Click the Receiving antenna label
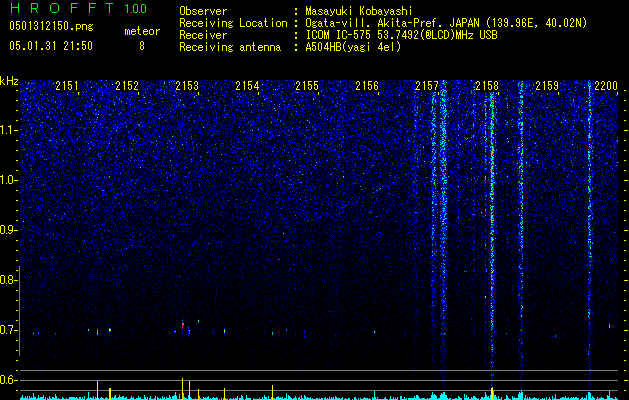Screen dimensions: 629x400 (x=230, y=47)
